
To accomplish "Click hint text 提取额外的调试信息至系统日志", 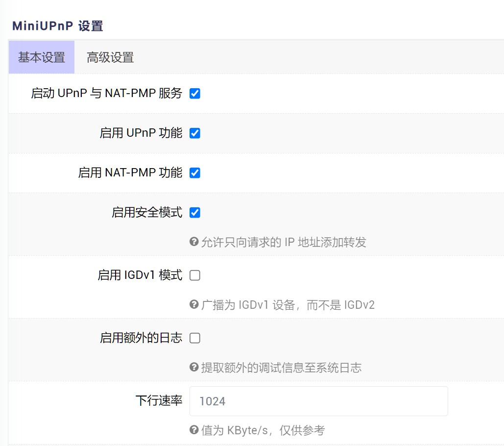I will [281, 367].
